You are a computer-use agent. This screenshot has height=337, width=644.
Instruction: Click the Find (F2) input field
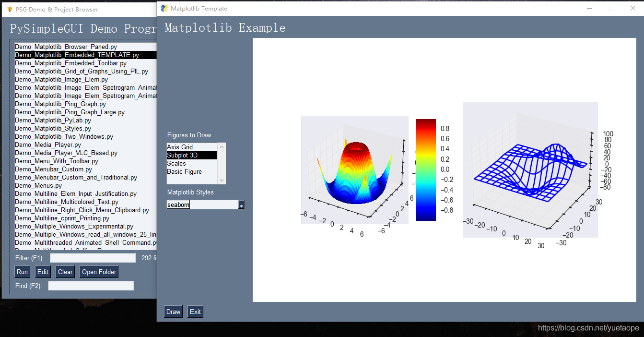[91, 286]
